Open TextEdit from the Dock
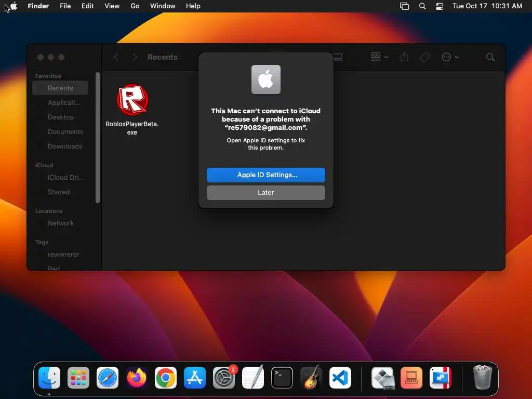The image size is (532, 399). (253, 378)
